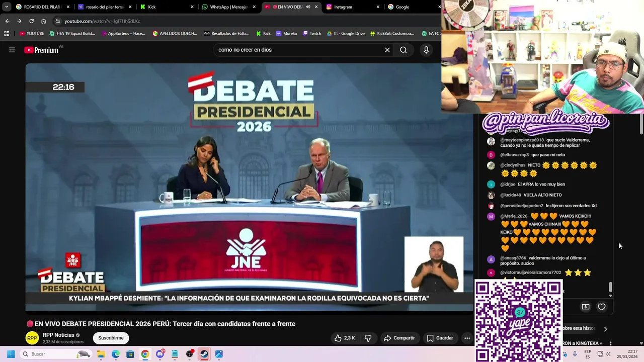
Task: Like the video (2,3 K)
Action: (x=345, y=338)
